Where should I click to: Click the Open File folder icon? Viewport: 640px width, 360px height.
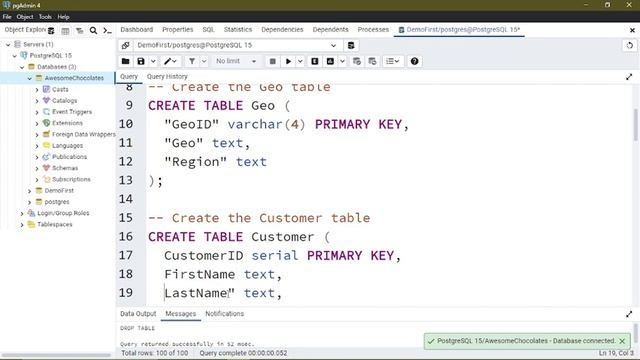[x=126, y=61]
